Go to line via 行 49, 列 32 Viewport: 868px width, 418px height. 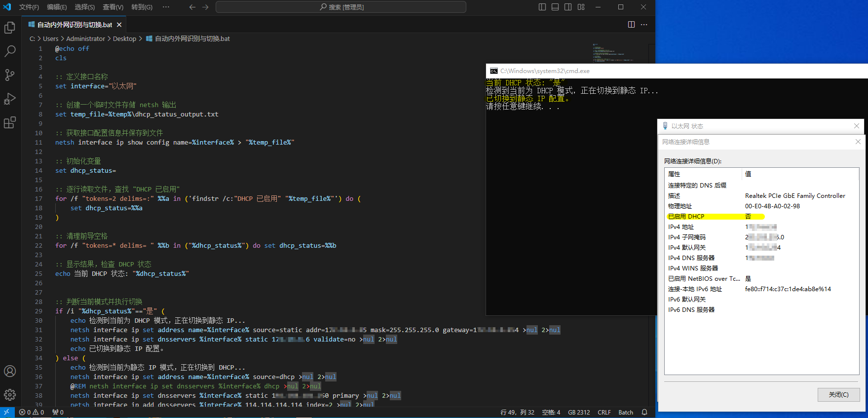[x=517, y=412]
